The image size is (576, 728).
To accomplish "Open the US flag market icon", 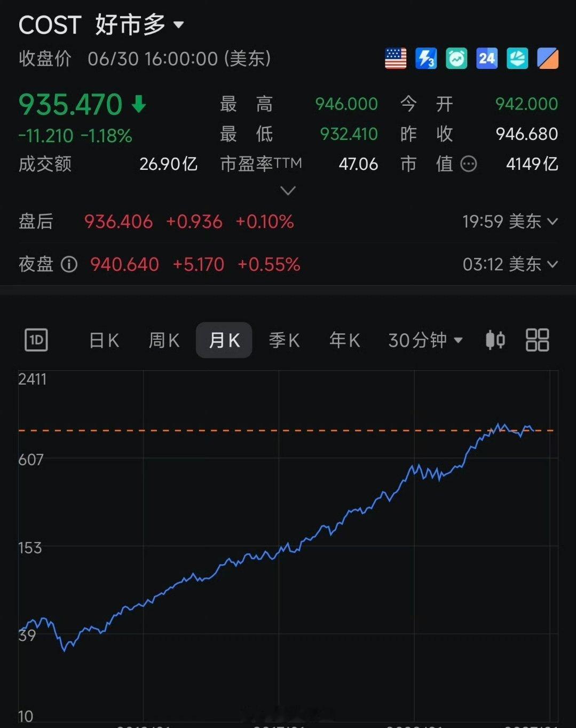I will click(396, 58).
